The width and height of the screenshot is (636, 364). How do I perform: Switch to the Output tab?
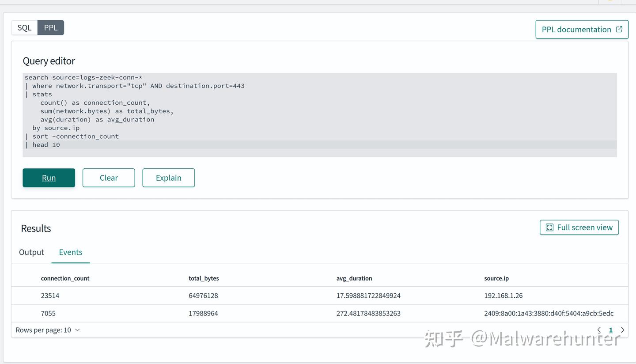(31, 252)
